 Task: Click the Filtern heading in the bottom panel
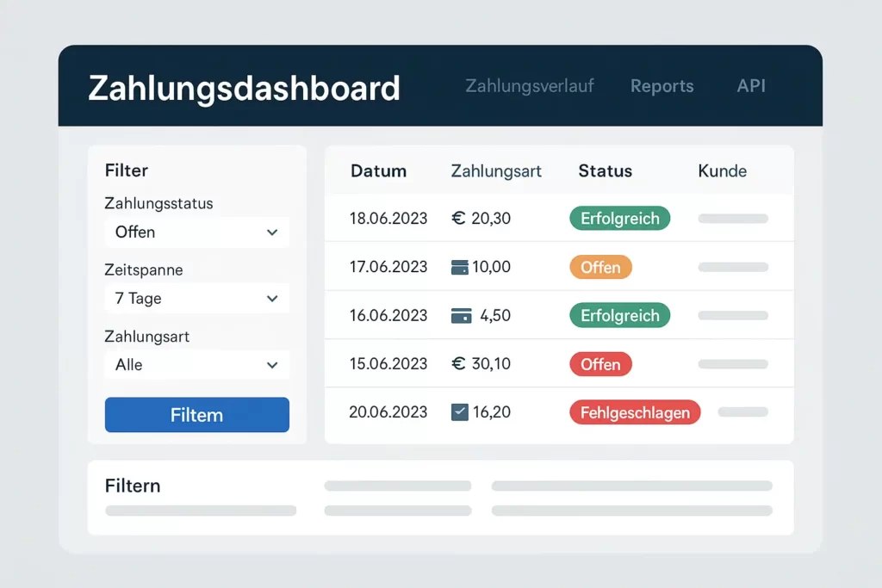coord(133,486)
